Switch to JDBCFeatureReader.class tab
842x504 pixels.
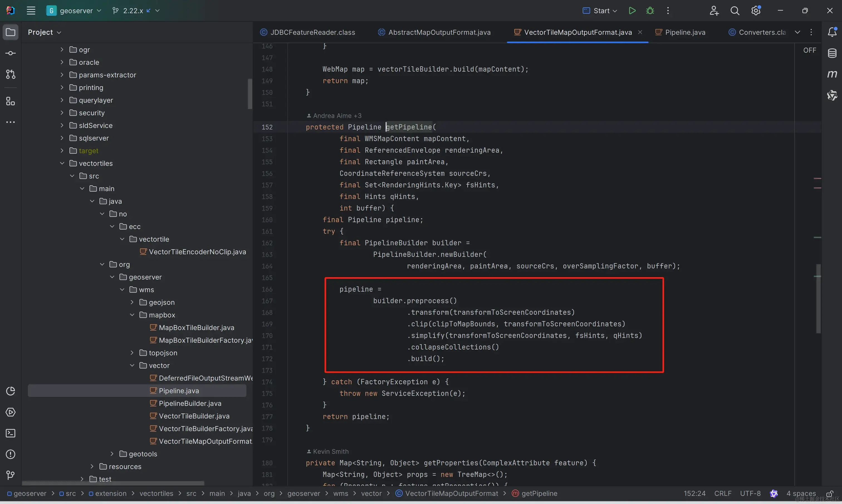308,32
